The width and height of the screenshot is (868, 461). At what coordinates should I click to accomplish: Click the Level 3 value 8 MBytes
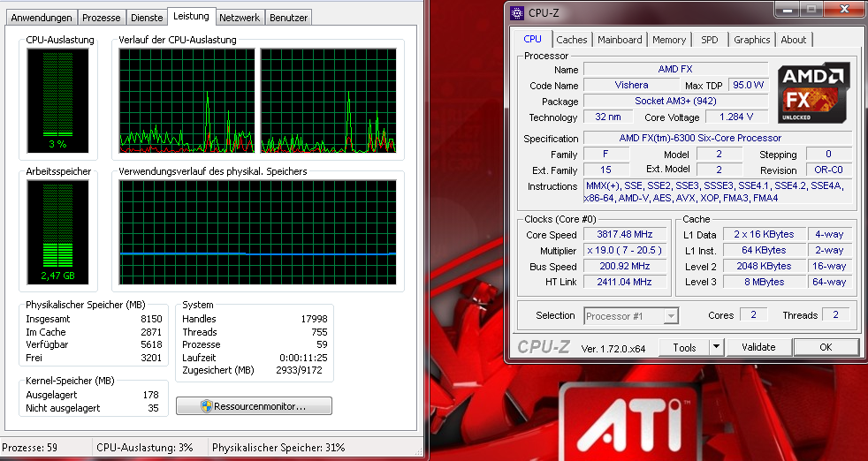click(764, 282)
